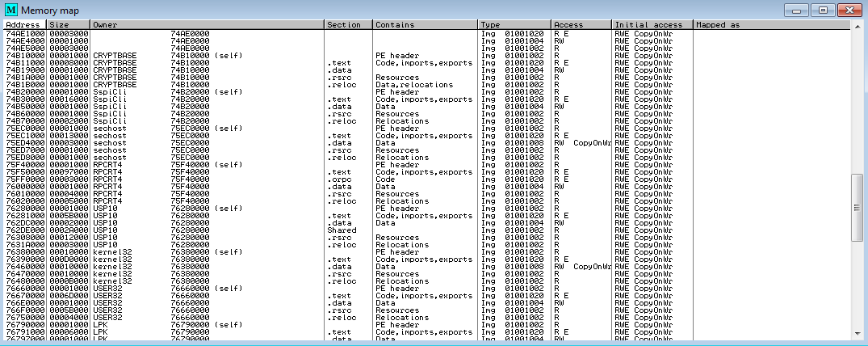Screen dimensions: 868x346
Task: Select the sechost PE header row 75EC0000
Action: (427, 128)
